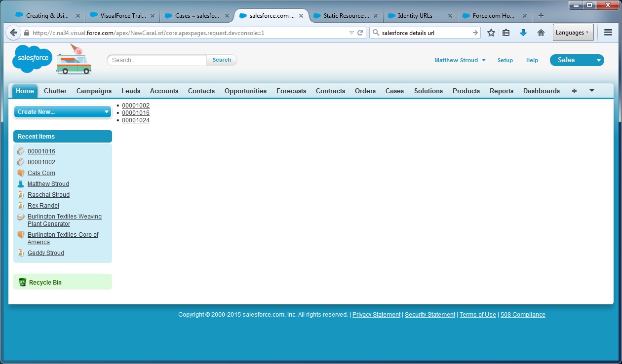
Task: Open Terms of Use footer link
Action: point(478,315)
